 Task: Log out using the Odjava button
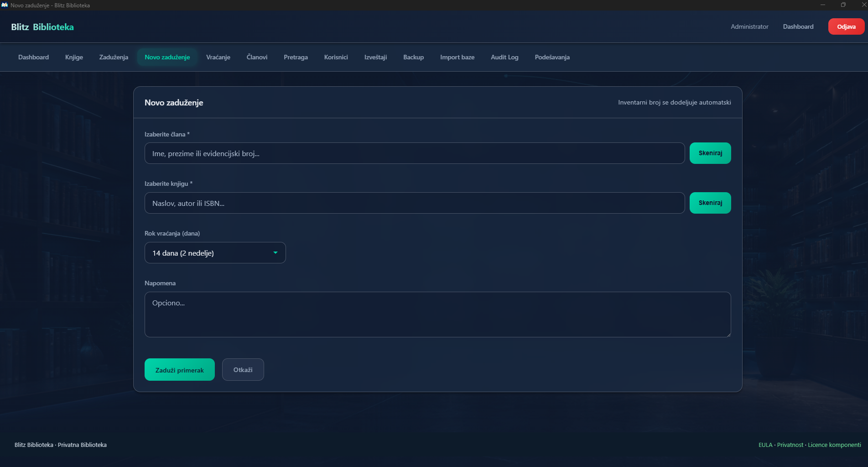[x=846, y=26]
